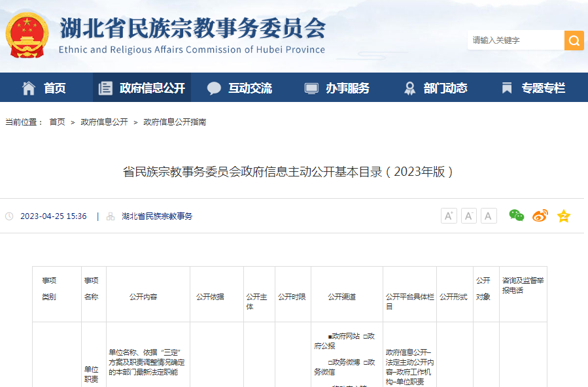Share the article via WeChat icon

[x=517, y=216]
